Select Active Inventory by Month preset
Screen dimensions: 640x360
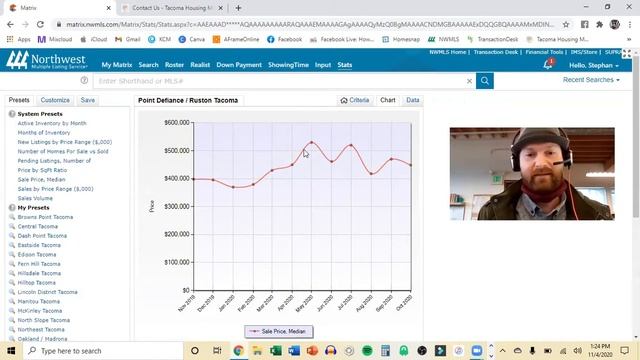coord(52,123)
